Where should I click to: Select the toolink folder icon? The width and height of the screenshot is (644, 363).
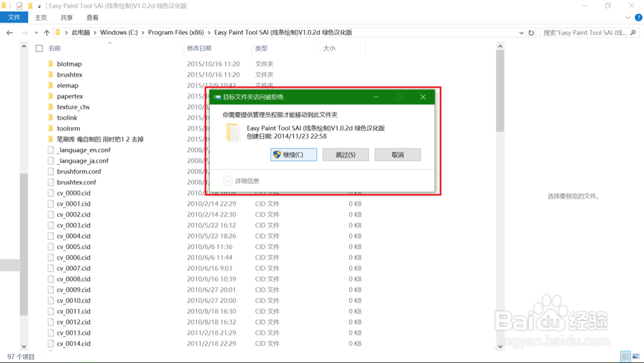click(x=50, y=117)
